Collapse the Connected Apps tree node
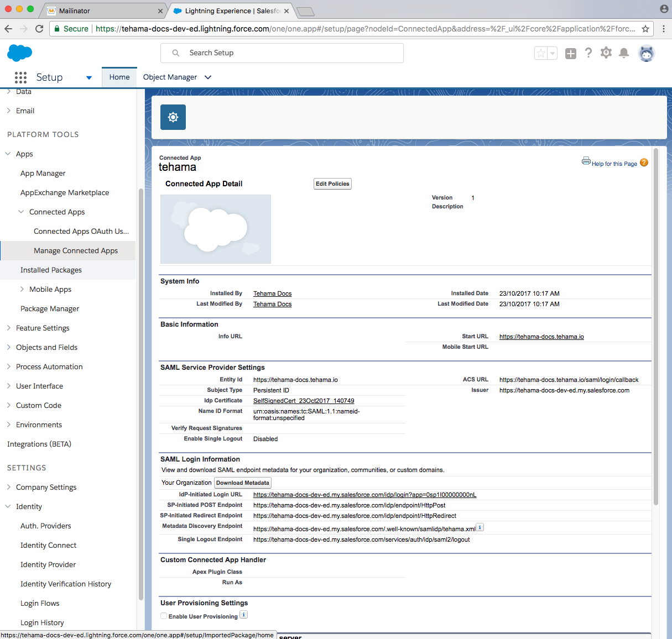 point(21,212)
